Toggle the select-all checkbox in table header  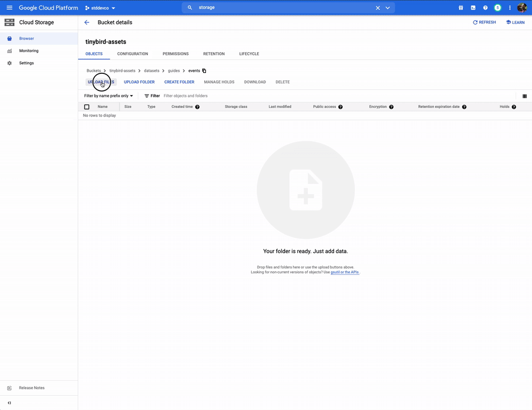pos(87,107)
